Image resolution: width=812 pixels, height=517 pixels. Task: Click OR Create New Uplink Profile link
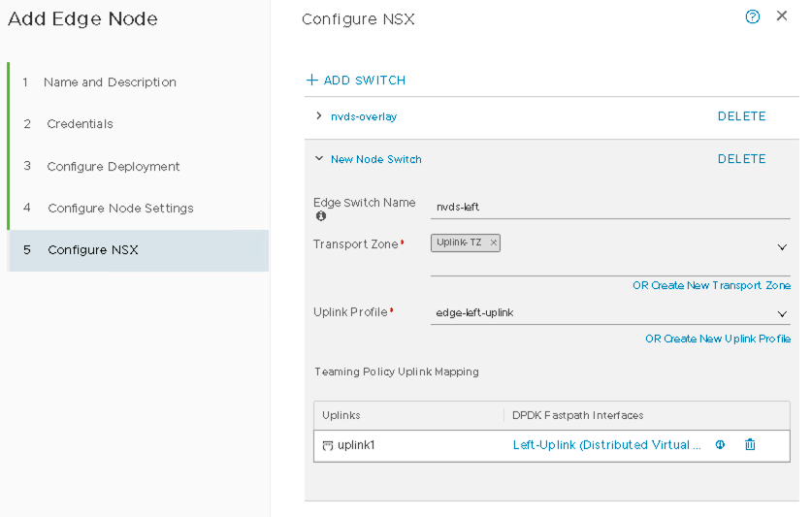[717, 339]
